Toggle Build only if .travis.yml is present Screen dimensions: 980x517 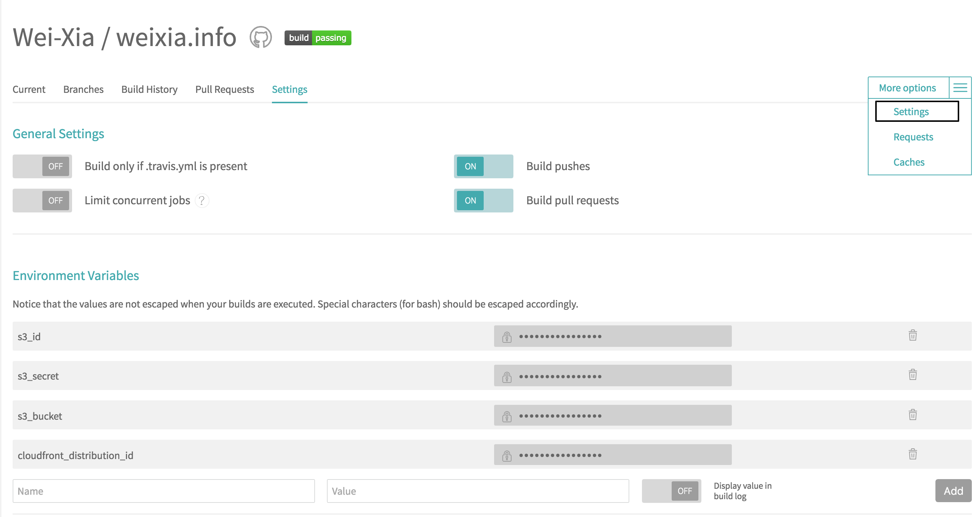coord(42,166)
